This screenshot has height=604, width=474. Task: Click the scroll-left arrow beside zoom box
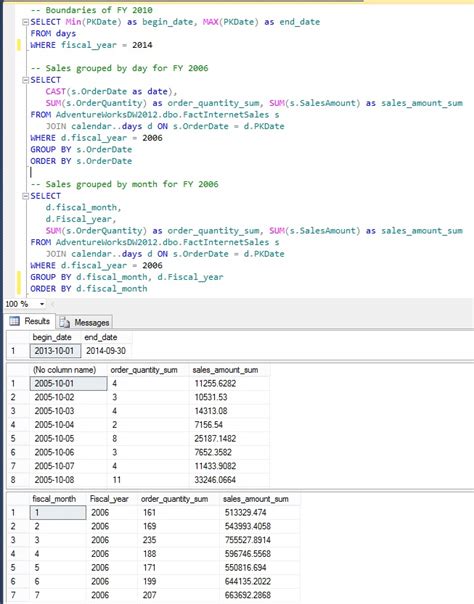point(53,304)
